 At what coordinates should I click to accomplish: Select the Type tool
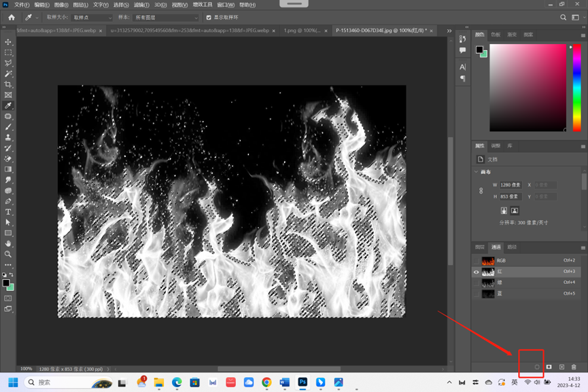[8, 212]
